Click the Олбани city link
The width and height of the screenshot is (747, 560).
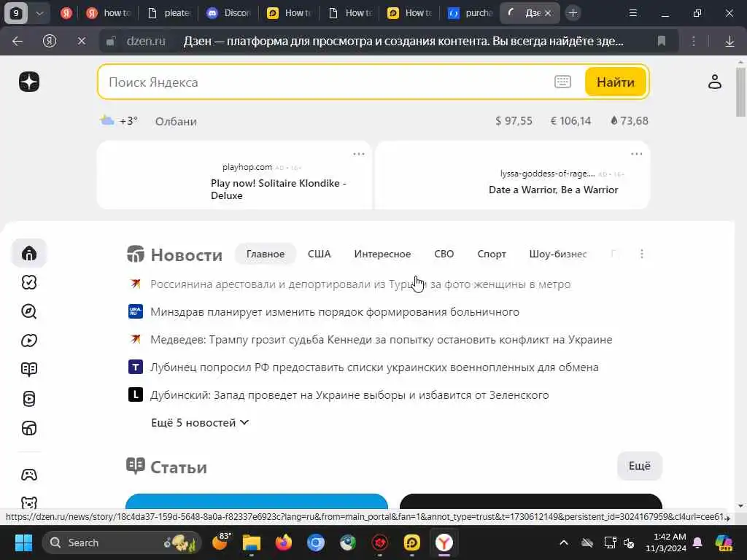[176, 122]
